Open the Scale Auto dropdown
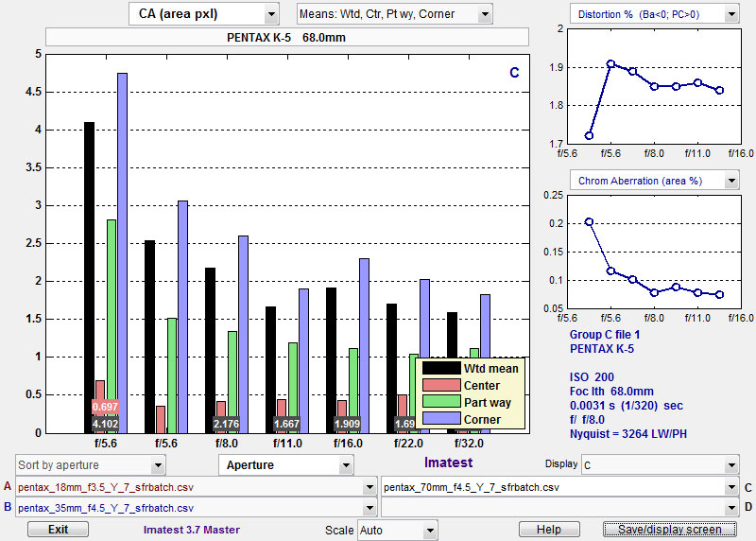The height and width of the screenshot is (541, 756). point(397,531)
